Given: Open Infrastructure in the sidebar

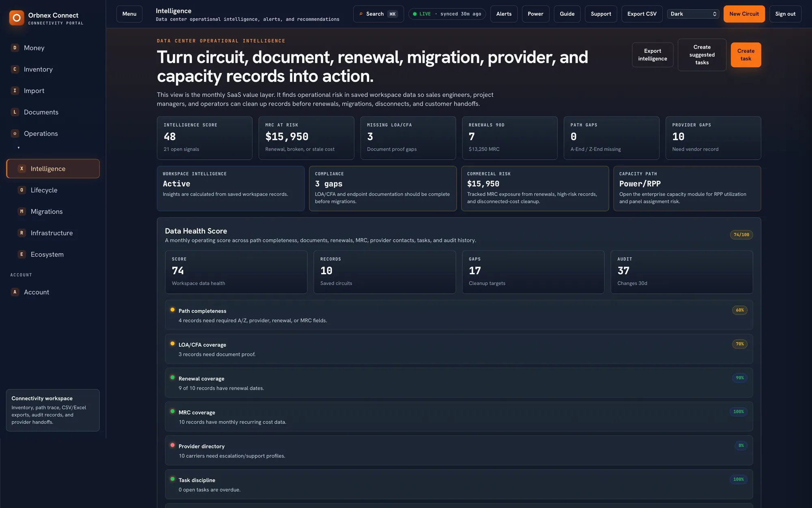Looking at the screenshot, I should pyautogui.click(x=53, y=233).
